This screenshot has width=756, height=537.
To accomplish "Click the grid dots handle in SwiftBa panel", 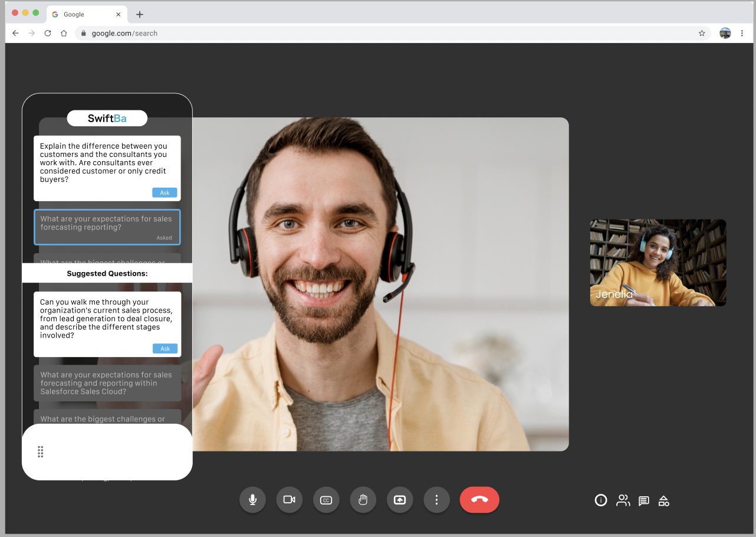I will point(41,451).
